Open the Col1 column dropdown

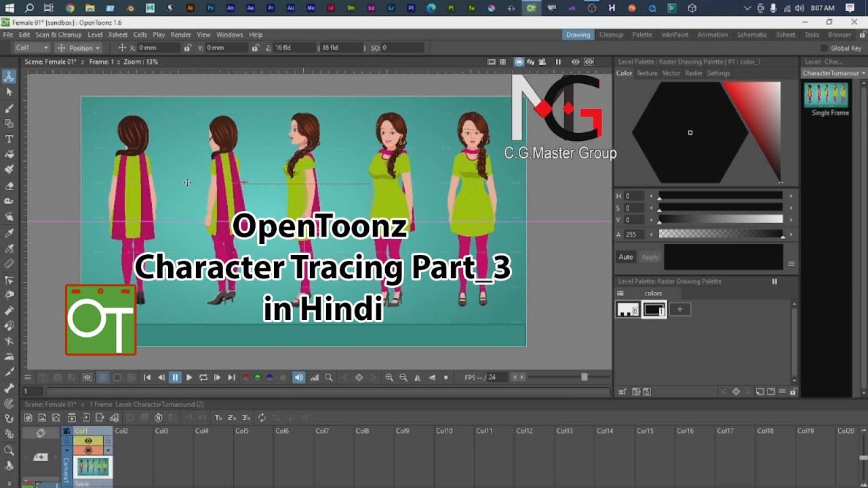32,48
